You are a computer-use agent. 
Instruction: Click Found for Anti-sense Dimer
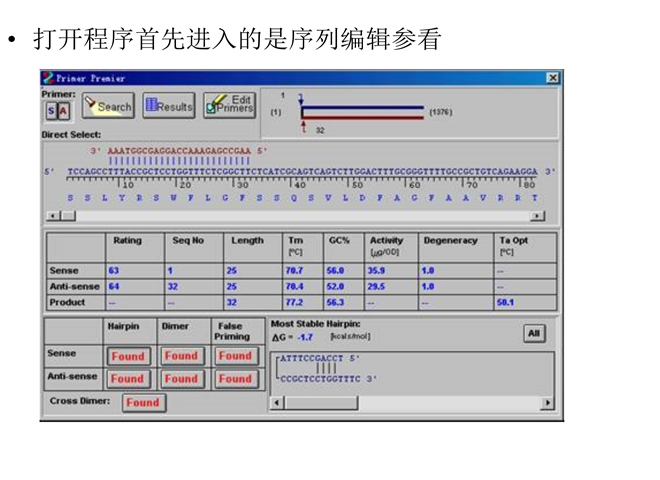181,379
